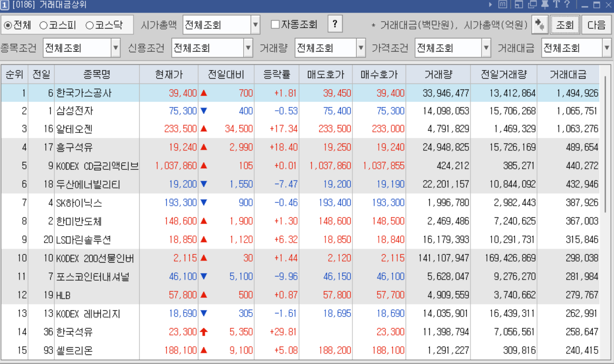Image resolution: width=614 pixels, height=364 pixels.
Task: Select stock 한미반도체 in the list
Action: click(79, 221)
